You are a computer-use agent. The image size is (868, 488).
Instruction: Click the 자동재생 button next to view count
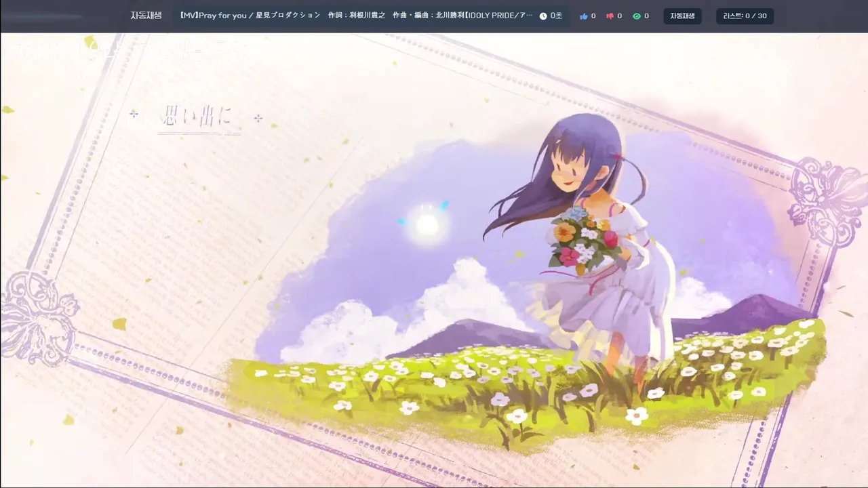[682, 16]
